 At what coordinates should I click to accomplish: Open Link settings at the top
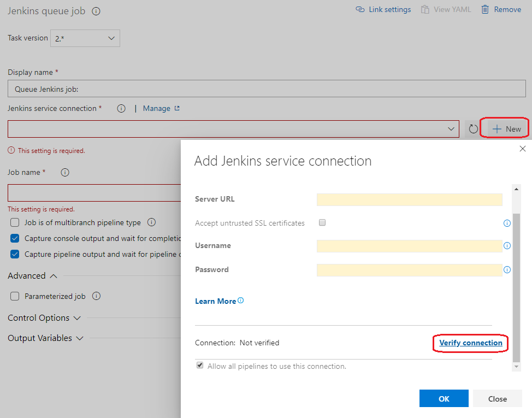(x=383, y=9)
